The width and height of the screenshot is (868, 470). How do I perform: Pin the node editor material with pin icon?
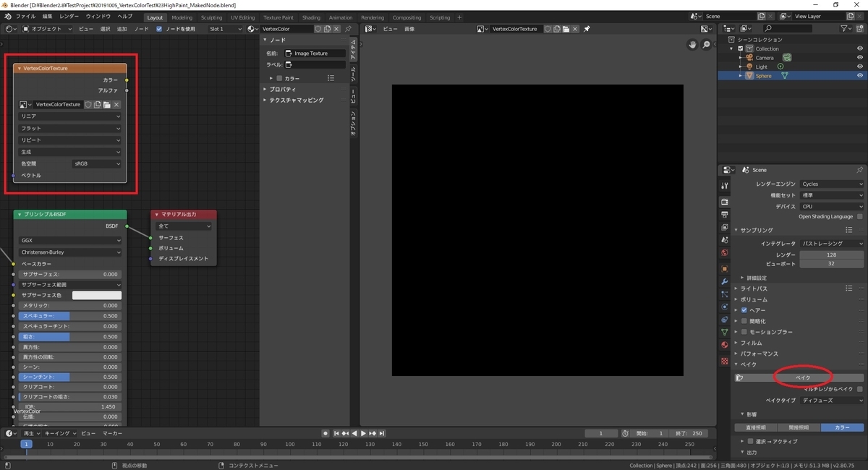click(x=348, y=29)
